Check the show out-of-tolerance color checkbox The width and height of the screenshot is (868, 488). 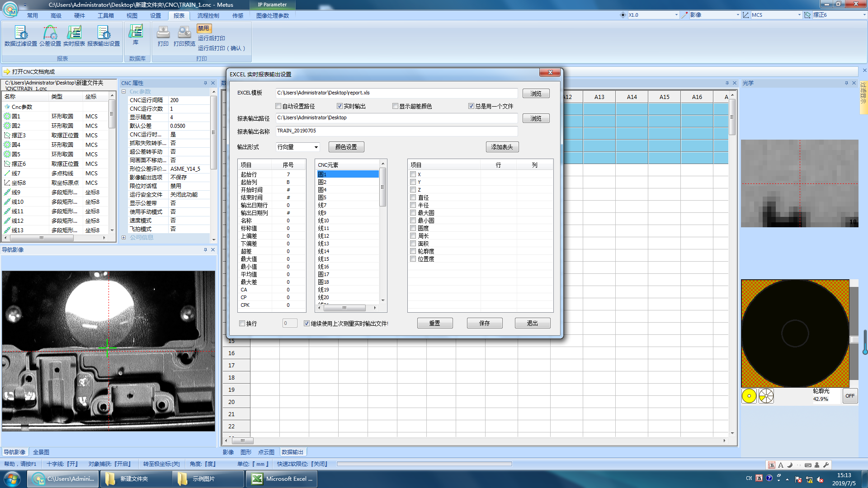coord(396,106)
